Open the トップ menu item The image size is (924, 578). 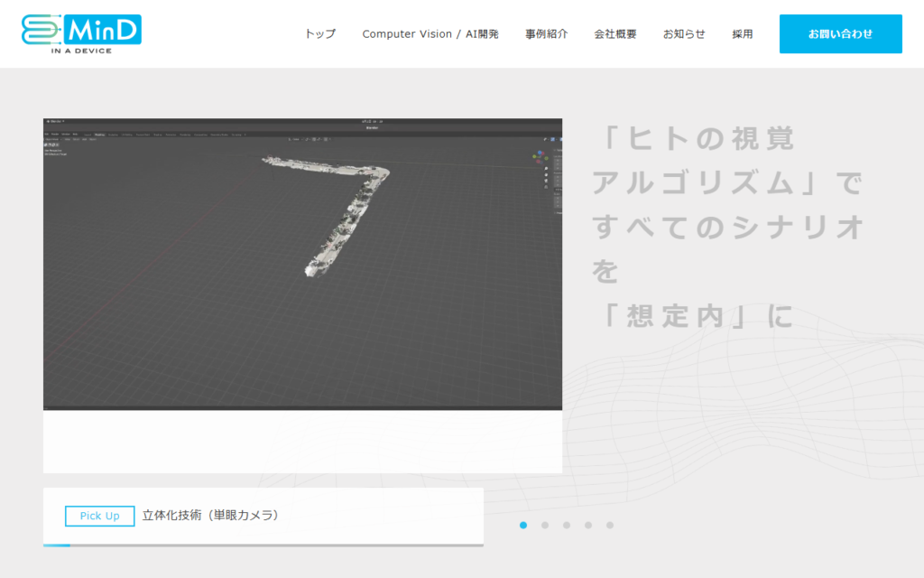(x=320, y=34)
